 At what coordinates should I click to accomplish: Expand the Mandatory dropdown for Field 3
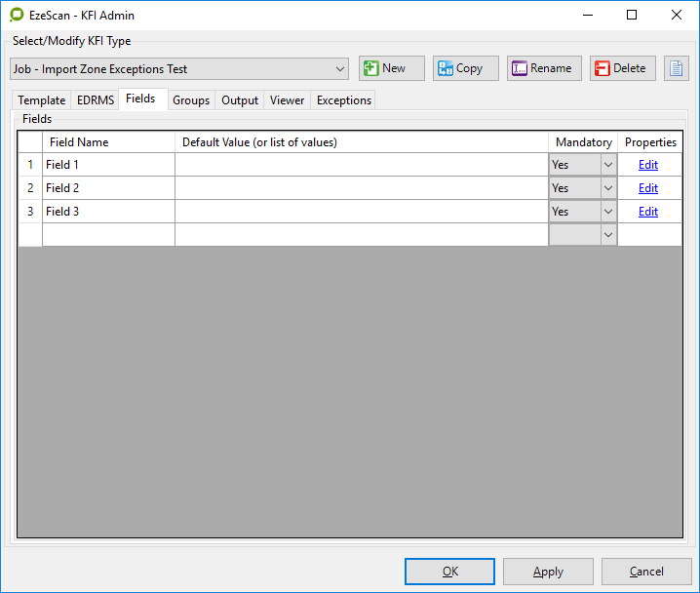[x=607, y=212]
